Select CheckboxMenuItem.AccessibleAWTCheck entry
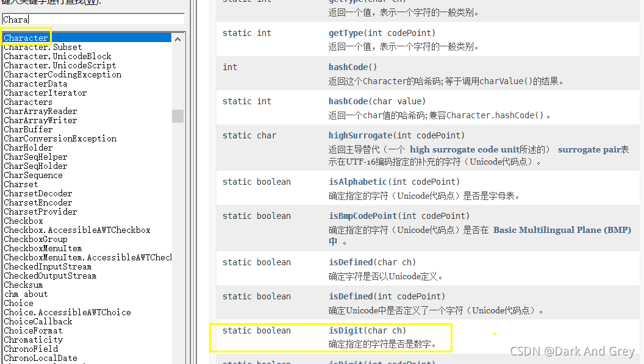644x364 pixels. point(87,257)
